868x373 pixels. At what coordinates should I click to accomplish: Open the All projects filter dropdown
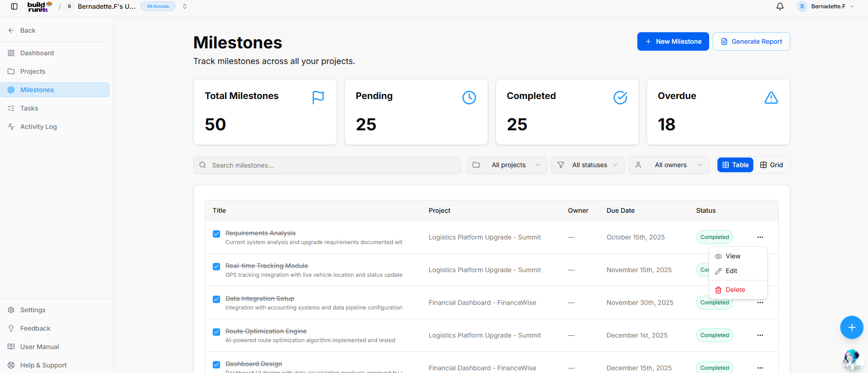(507, 165)
